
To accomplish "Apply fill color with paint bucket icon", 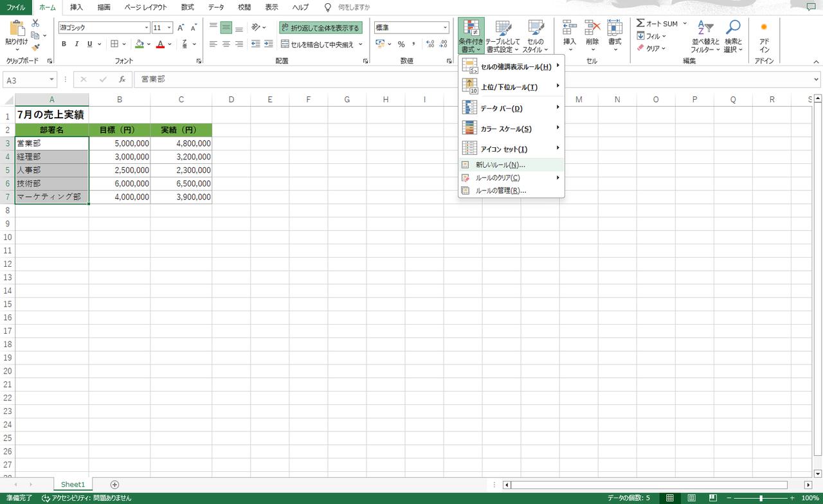I will (x=140, y=44).
